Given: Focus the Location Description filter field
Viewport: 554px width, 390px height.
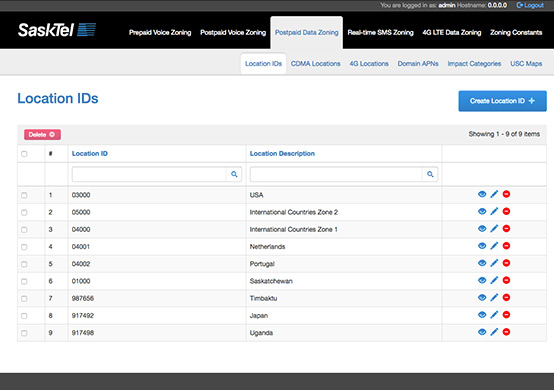Looking at the screenshot, I should click(336, 174).
